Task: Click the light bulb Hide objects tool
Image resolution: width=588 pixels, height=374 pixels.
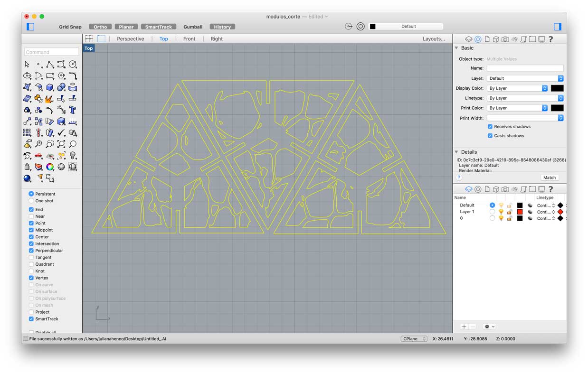Action: click(73, 155)
